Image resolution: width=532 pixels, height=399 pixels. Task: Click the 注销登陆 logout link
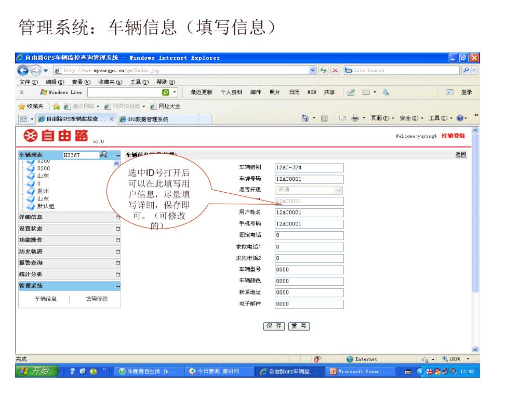coord(453,136)
